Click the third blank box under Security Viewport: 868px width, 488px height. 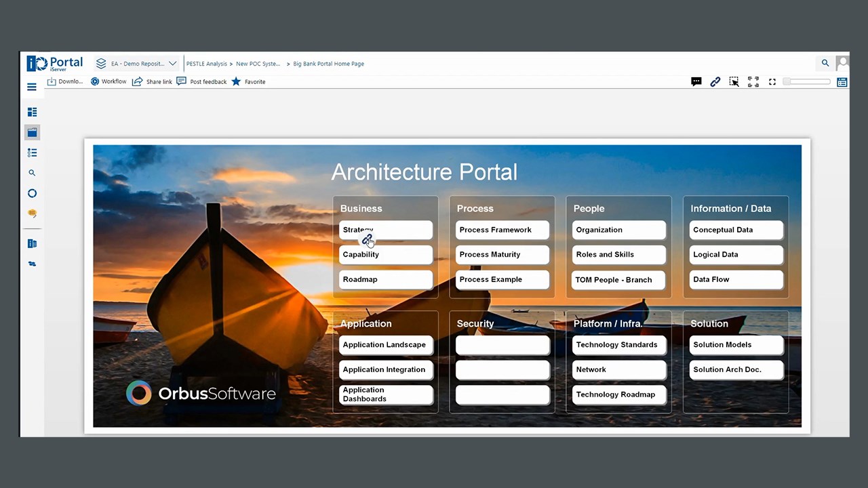pyautogui.click(x=502, y=394)
